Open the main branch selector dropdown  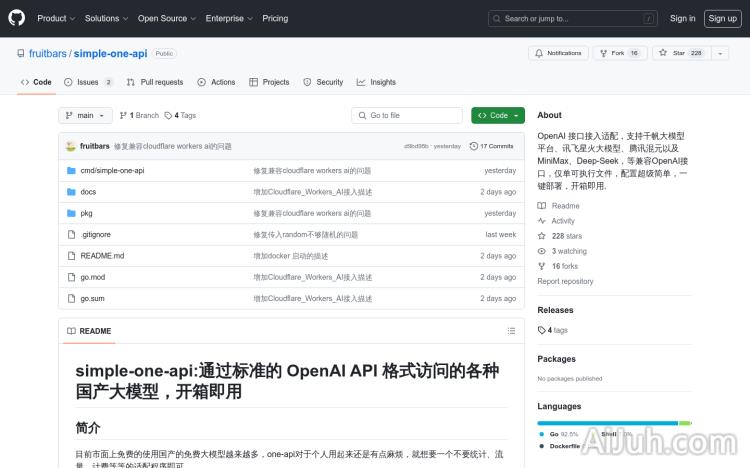(x=85, y=115)
